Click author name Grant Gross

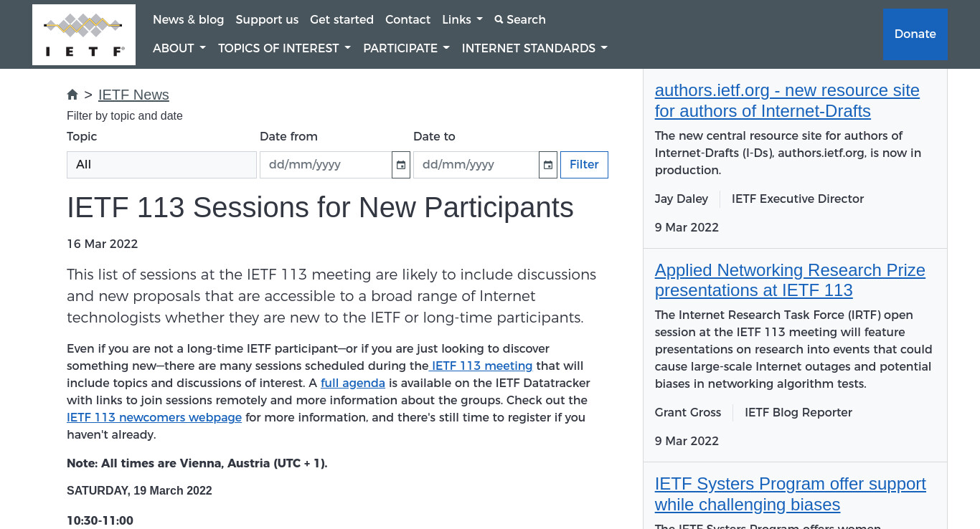pos(688,412)
